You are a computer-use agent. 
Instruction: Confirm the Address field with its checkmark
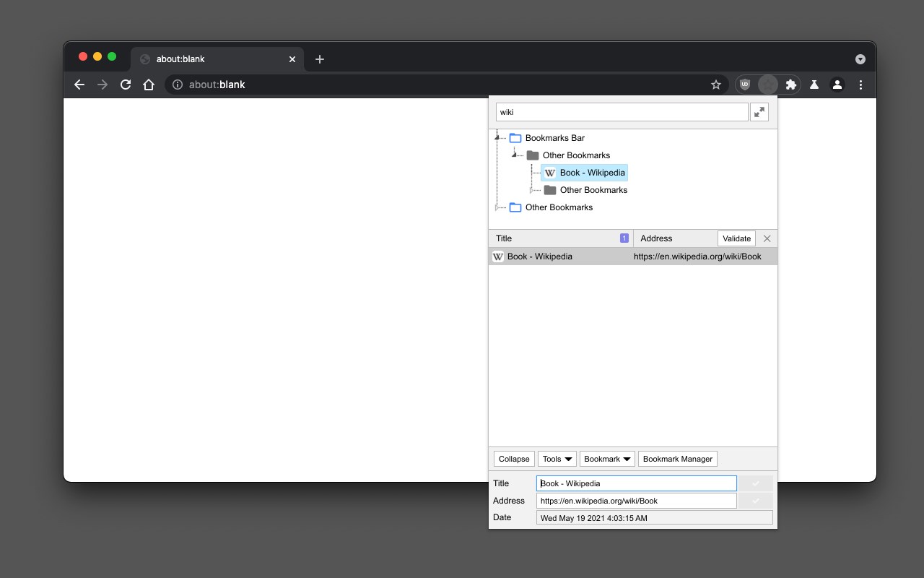point(756,501)
